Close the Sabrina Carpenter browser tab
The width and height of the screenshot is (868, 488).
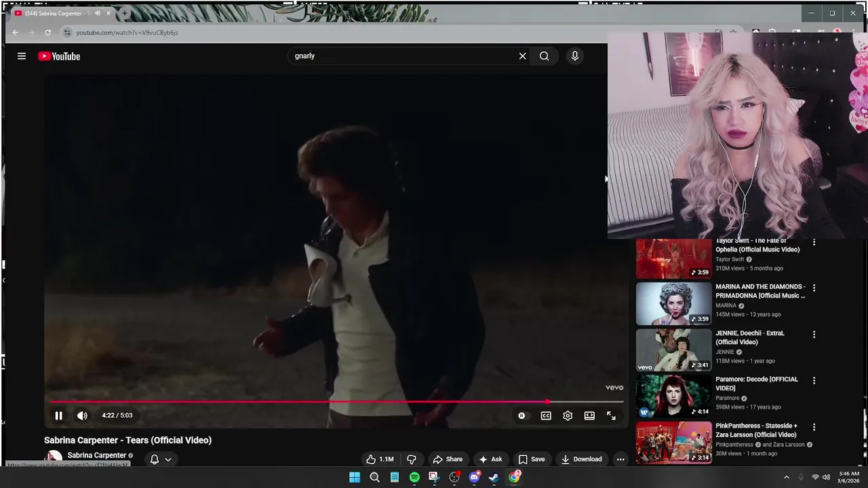click(x=108, y=13)
